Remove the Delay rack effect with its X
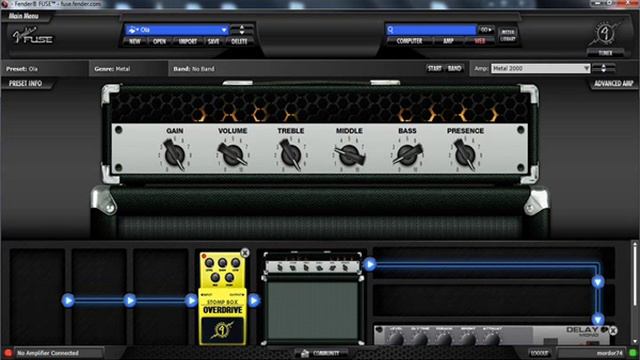The width and height of the screenshot is (640, 360). point(613,330)
